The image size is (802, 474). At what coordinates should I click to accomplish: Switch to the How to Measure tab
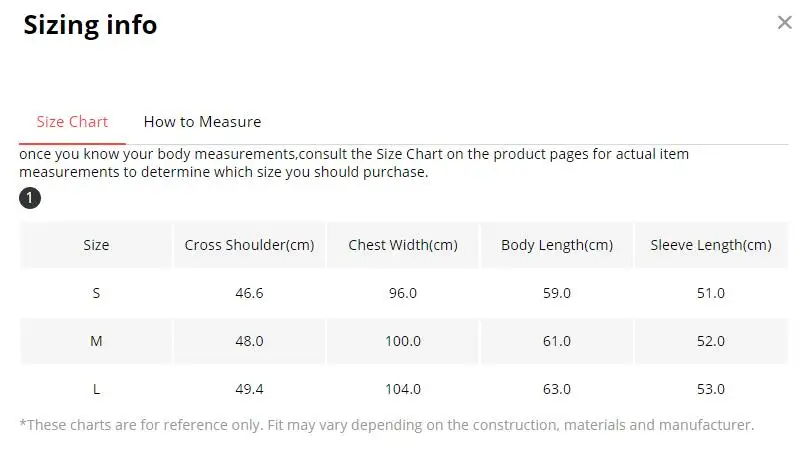(202, 122)
